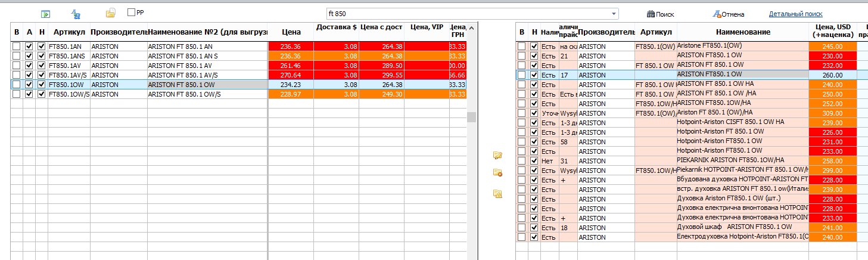
Task: Select 'встр. духовка ARISTON FT 850.1 ow' row
Action: click(x=743, y=189)
